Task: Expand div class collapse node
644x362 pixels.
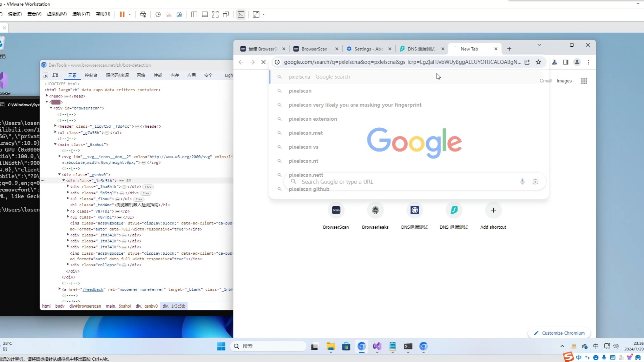Action: click(68, 264)
